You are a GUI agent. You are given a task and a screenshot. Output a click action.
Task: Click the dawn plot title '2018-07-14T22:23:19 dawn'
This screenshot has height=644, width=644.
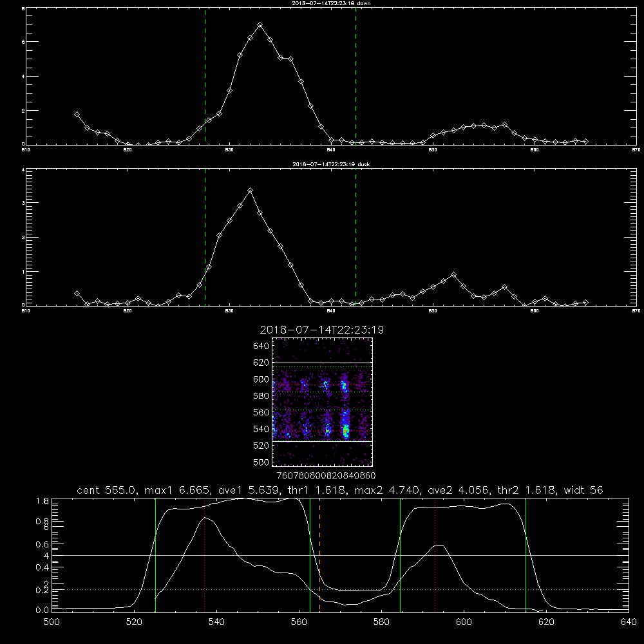click(331, 3)
